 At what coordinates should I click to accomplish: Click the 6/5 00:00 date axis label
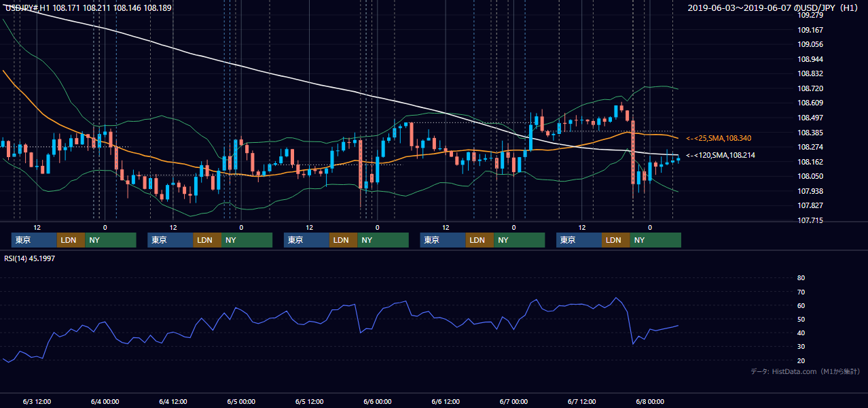click(x=241, y=401)
